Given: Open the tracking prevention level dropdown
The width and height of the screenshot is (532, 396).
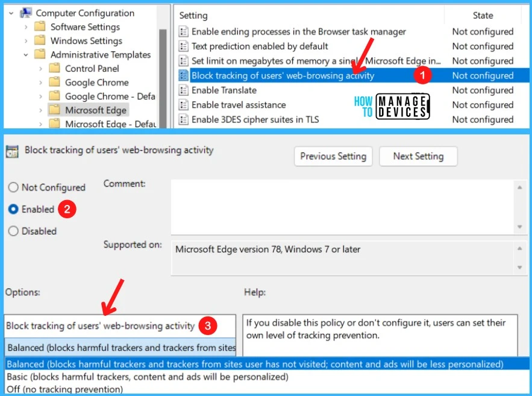Looking at the screenshot, I should point(120,347).
